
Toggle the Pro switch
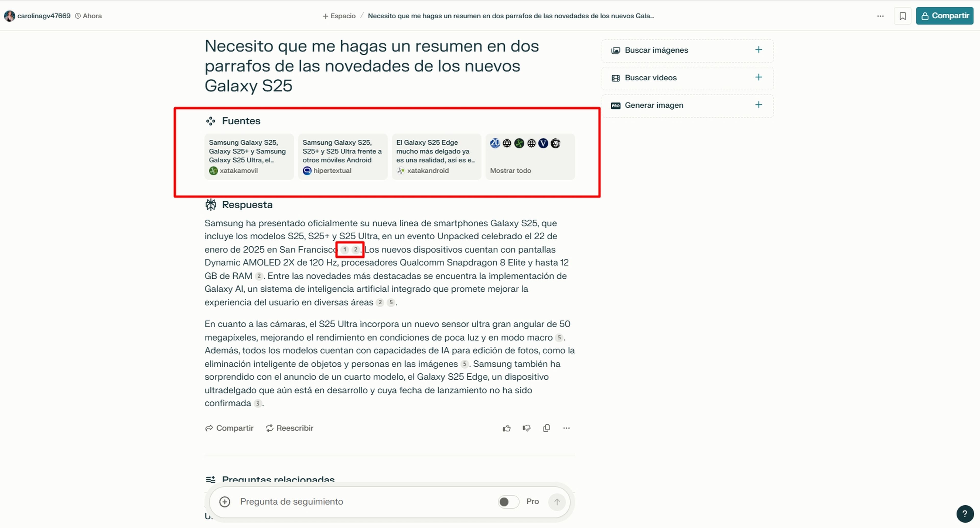508,502
